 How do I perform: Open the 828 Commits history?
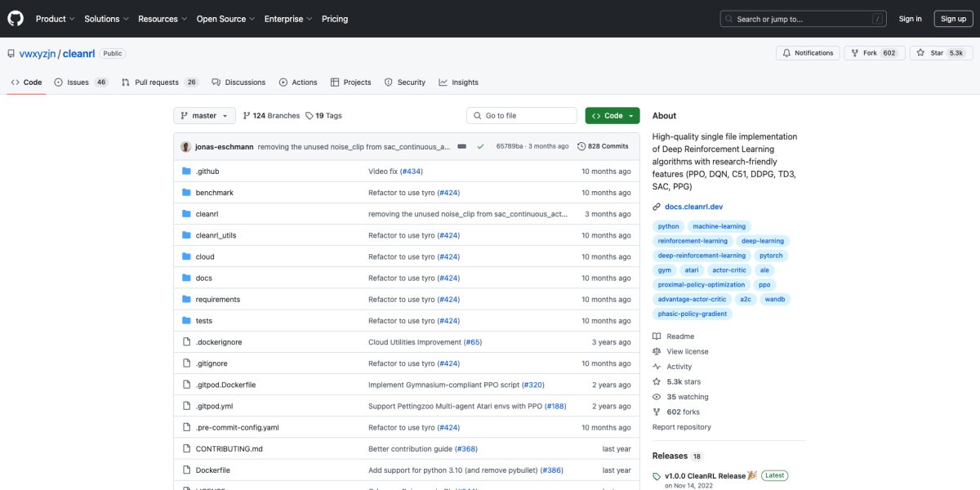tap(603, 147)
